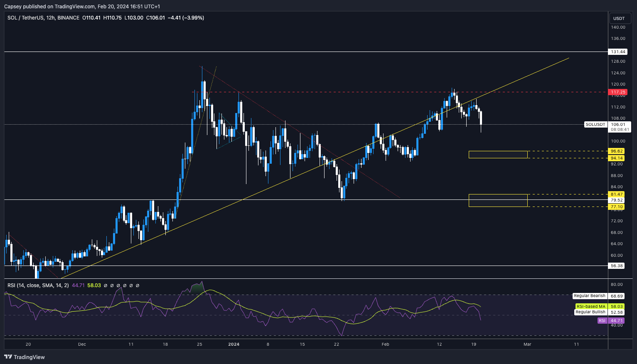
Task: Click the 131.44 horizontal line price label
Action: [x=618, y=52]
